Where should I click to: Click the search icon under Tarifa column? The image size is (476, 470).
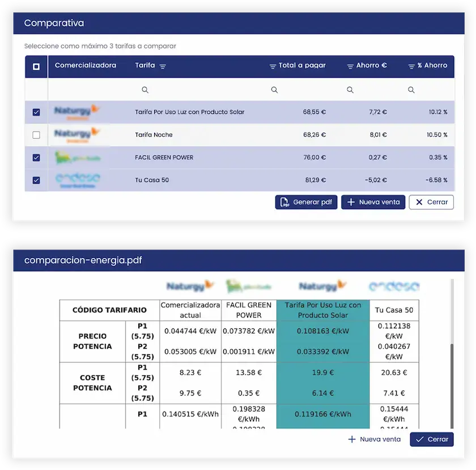[x=145, y=90]
